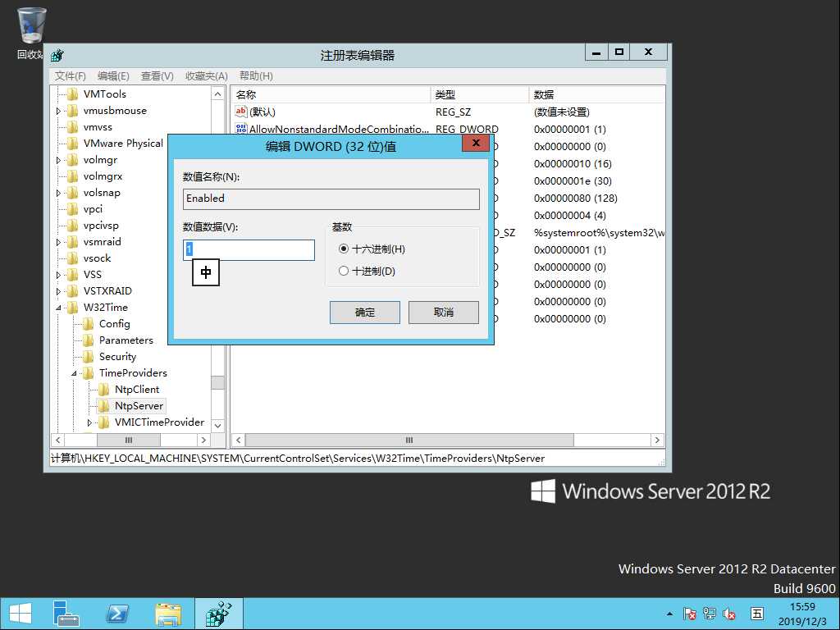This screenshot has width=840, height=630.
Task: Click the Config folder icon
Action: click(x=88, y=323)
